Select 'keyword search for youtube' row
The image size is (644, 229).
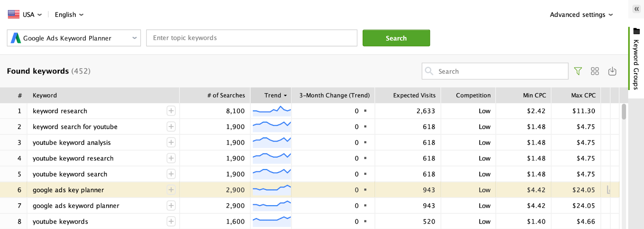coord(310,127)
